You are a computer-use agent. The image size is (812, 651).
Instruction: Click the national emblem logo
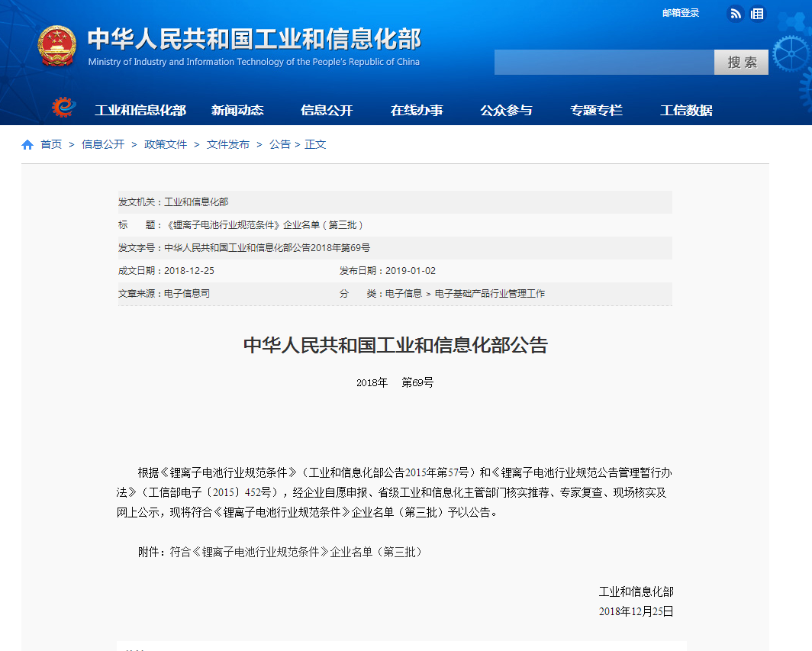click(57, 46)
